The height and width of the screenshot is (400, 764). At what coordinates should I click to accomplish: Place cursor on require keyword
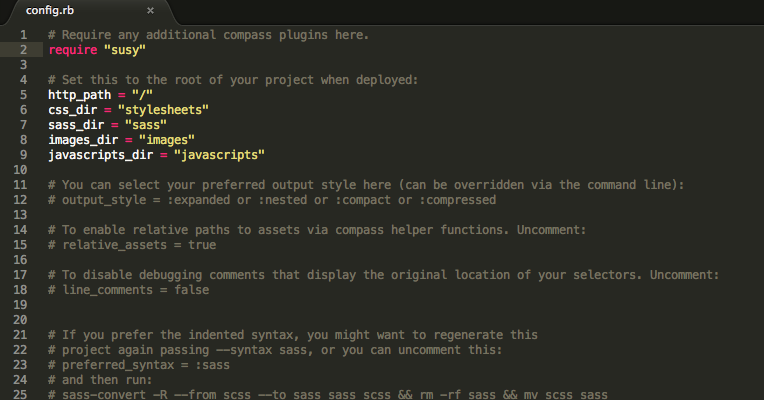pos(73,50)
